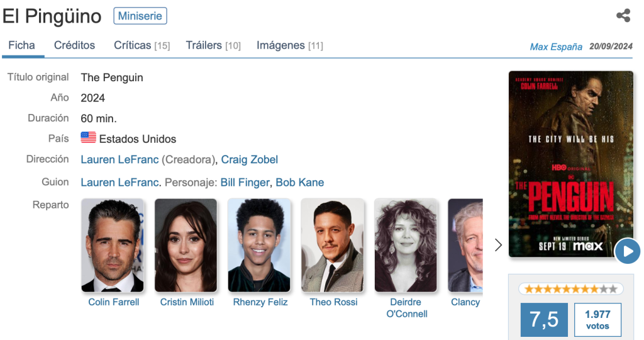Click the United States flag icon

[88, 139]
